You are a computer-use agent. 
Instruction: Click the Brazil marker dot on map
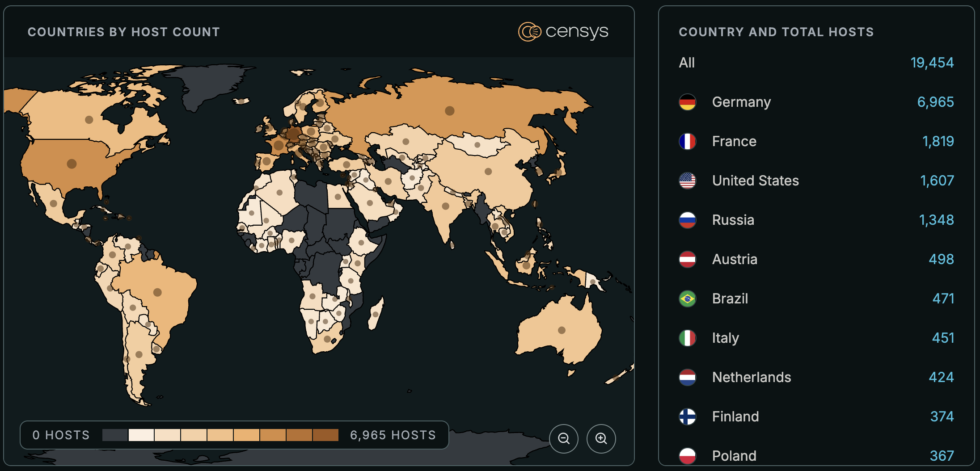[x=157, y=292]
